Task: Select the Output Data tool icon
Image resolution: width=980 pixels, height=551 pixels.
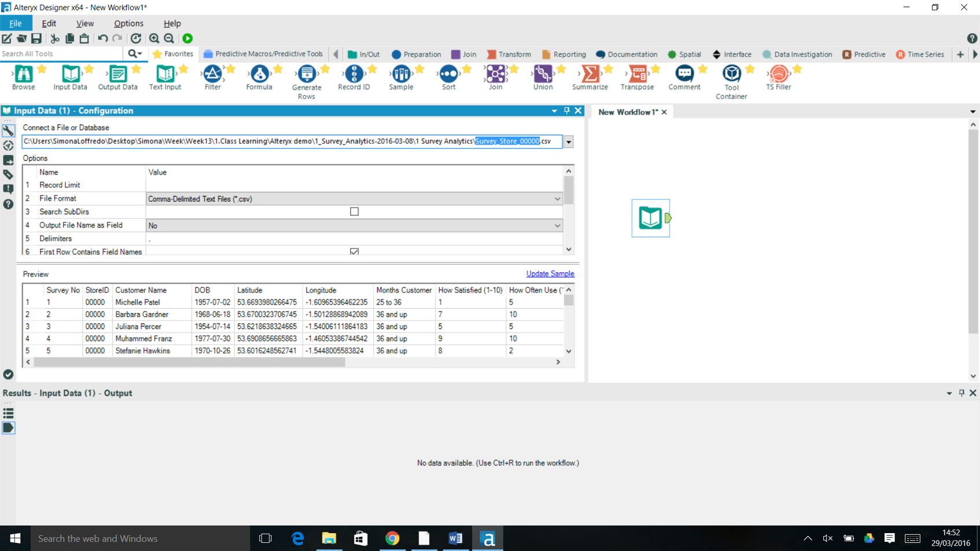Action: click(x=118, y=73)
